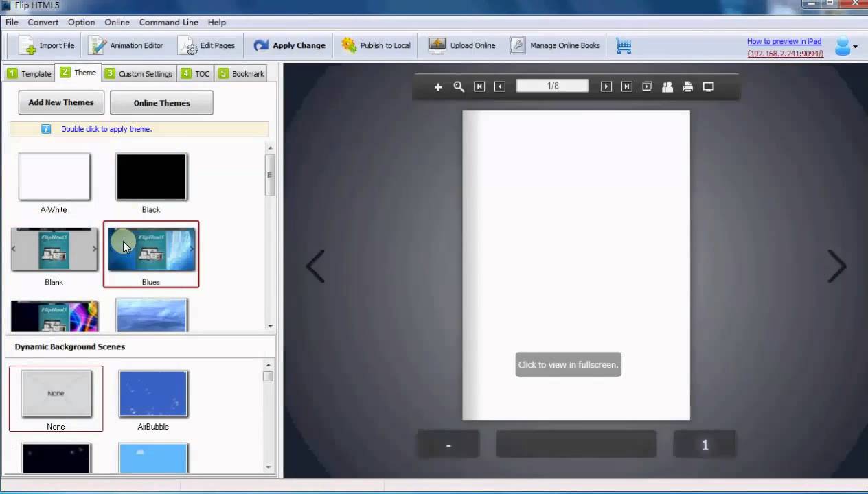868x494 pixels.
Task: Click Apply Change in toolbar
Action: pos(289,45)
